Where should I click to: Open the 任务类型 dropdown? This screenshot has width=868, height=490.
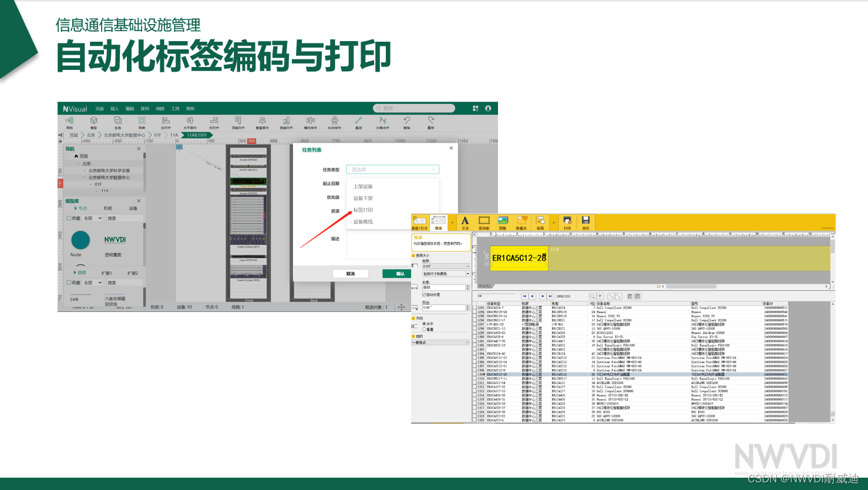392,170
